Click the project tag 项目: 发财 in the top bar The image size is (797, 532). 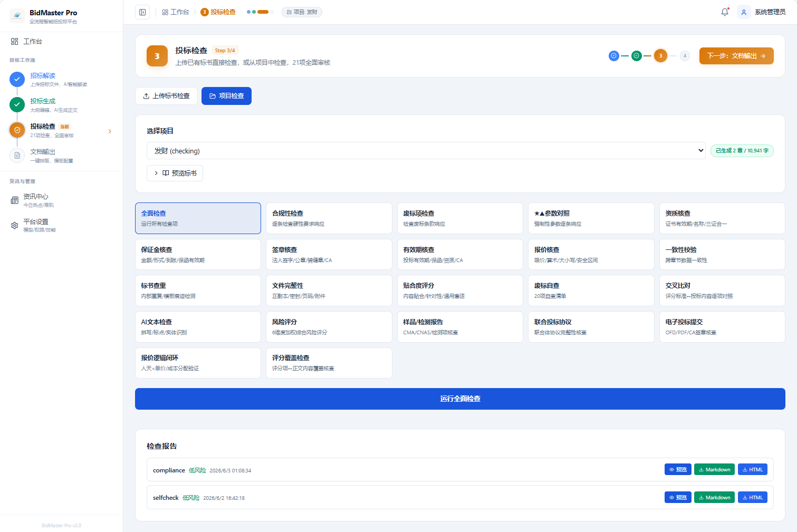click(302, 12)
